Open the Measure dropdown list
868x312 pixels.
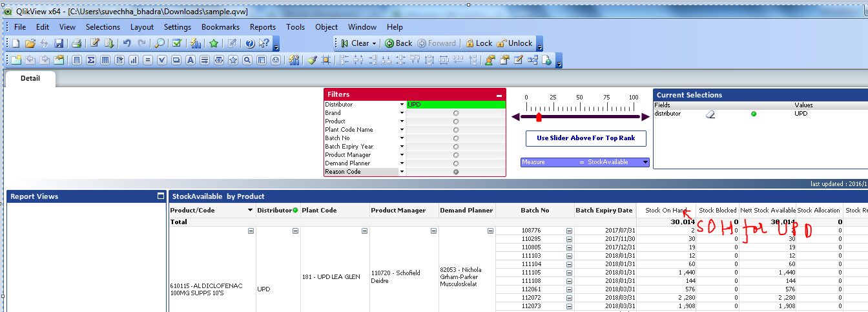pos(645,162)
